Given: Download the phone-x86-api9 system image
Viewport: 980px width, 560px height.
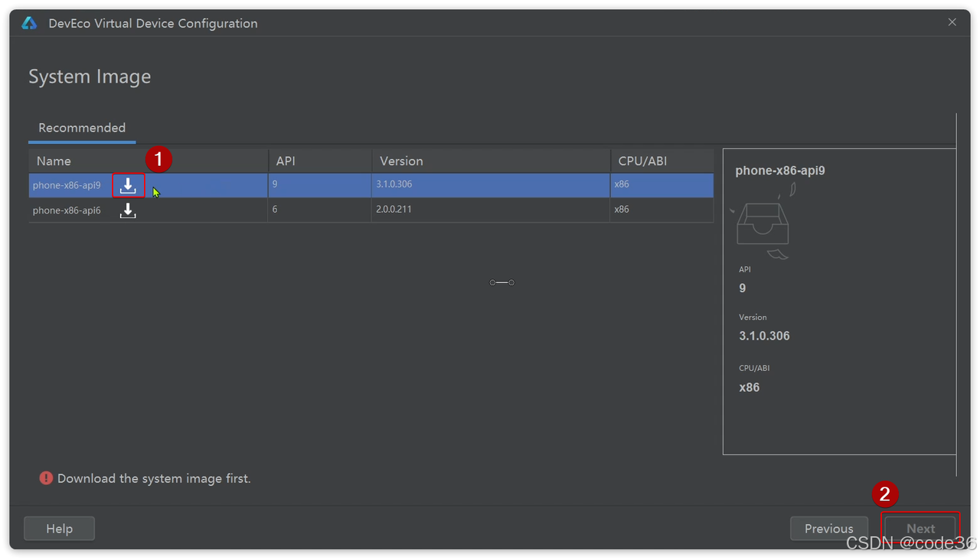Looking at the screenshot, I should (x=128, y=185).
